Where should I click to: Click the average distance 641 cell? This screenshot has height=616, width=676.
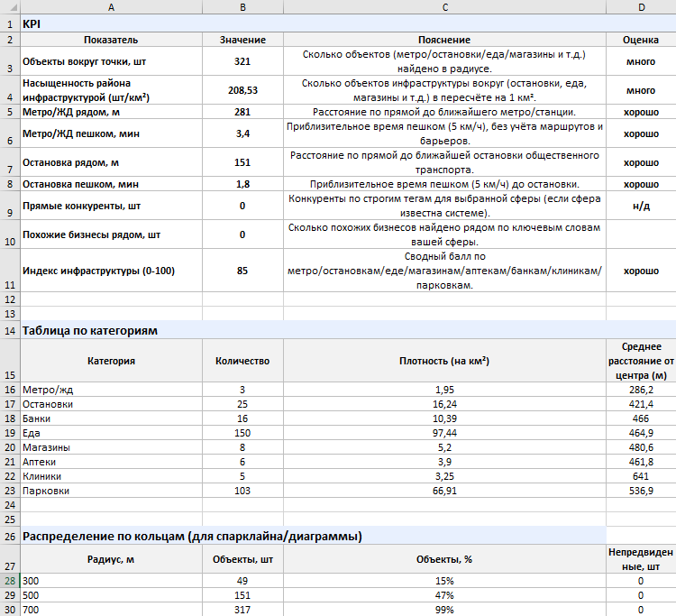coord(641,476)
